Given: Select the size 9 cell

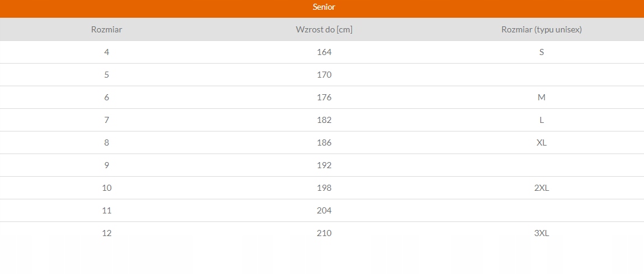Looking at the screenshot, I should (x=107, y=165).
